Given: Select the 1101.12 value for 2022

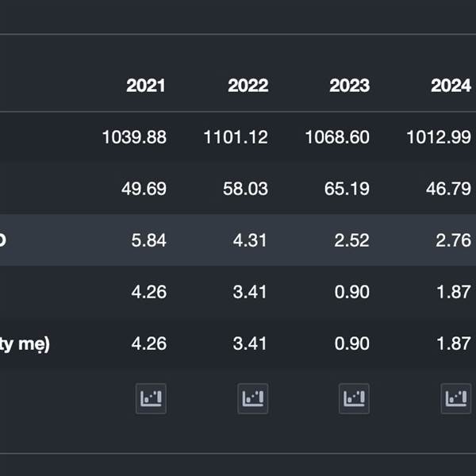Looking at the screenshot, I should coord(236,137).
